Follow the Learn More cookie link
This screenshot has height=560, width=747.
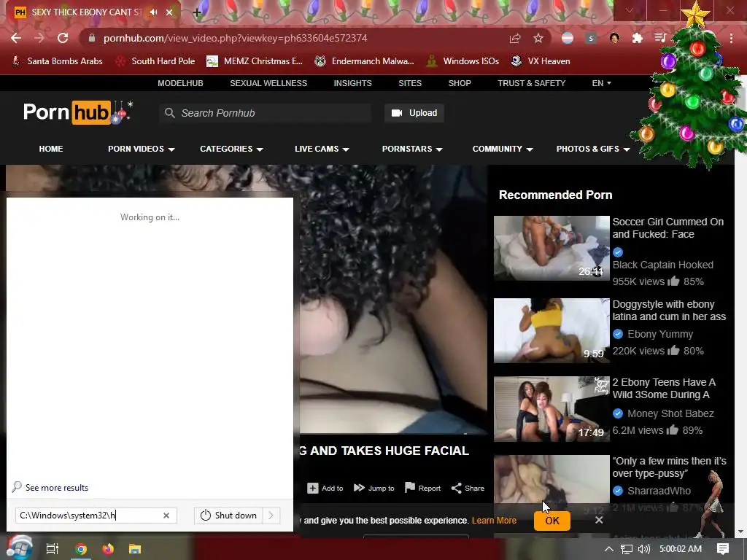click(494, 521)
